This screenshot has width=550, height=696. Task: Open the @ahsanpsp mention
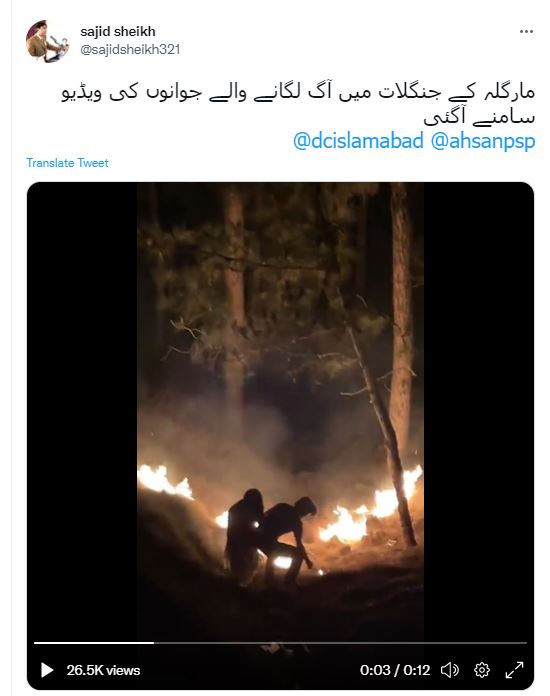tap(483, 141)
